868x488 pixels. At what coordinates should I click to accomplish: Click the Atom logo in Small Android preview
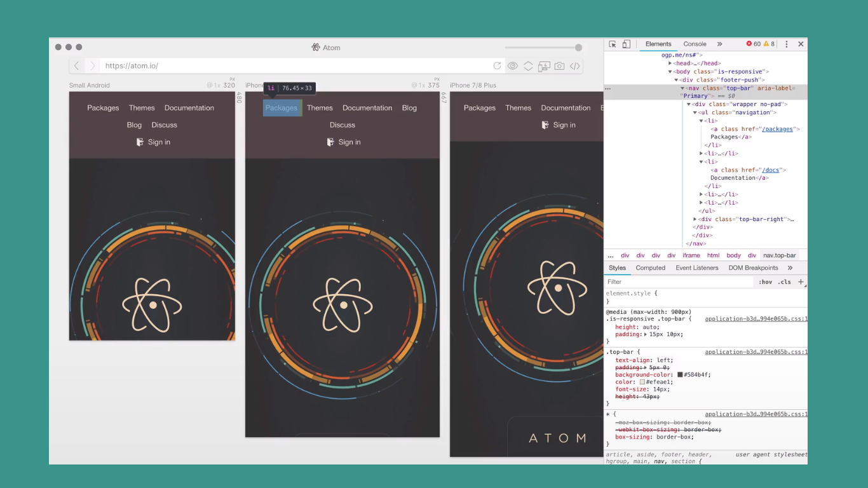click(153, 305)
